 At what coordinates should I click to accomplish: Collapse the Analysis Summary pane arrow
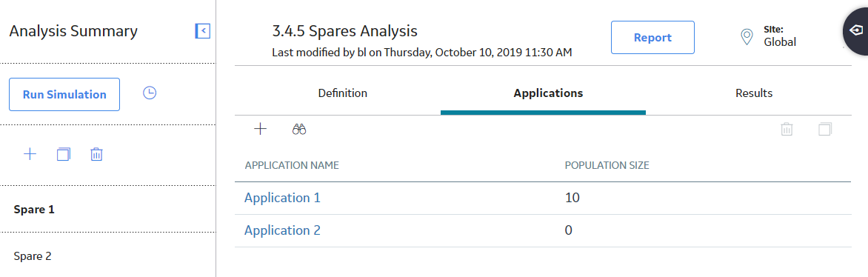(203, 31)
